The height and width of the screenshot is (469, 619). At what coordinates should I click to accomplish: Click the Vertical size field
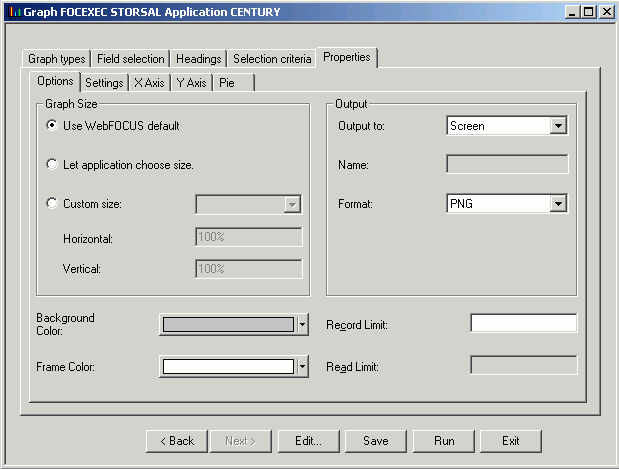click(x=249, y=269)
